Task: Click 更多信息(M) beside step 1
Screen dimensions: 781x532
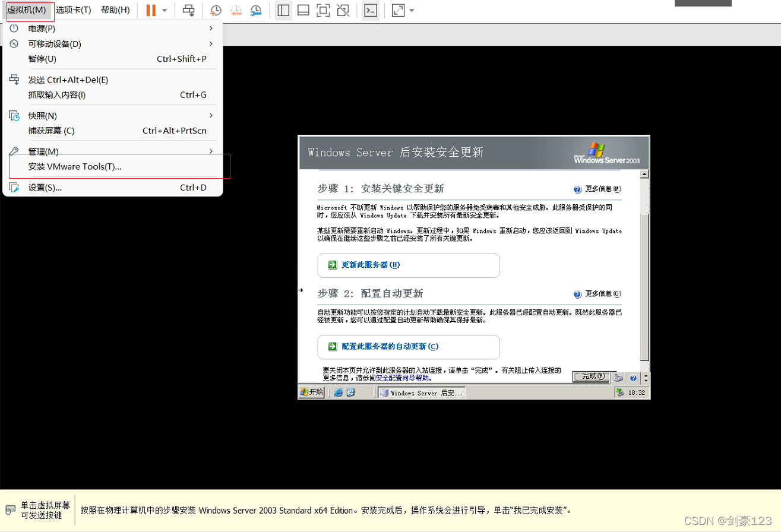Action: coord(603,189)
